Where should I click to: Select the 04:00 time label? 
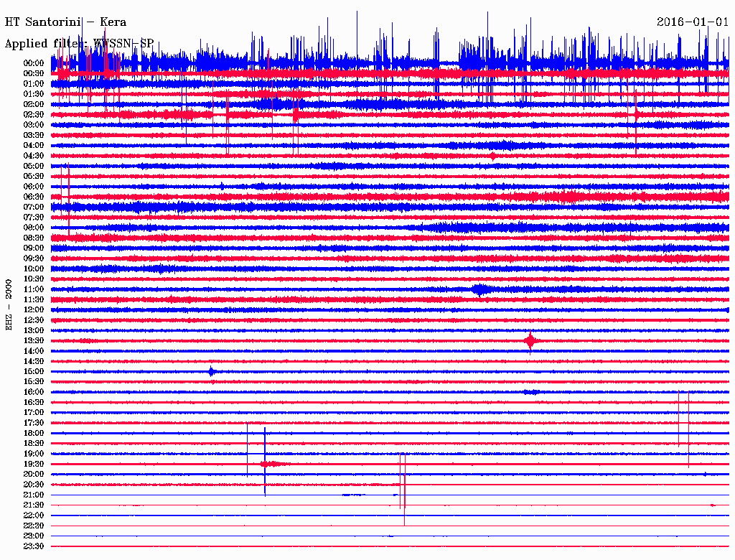click(x=34, y=146)
